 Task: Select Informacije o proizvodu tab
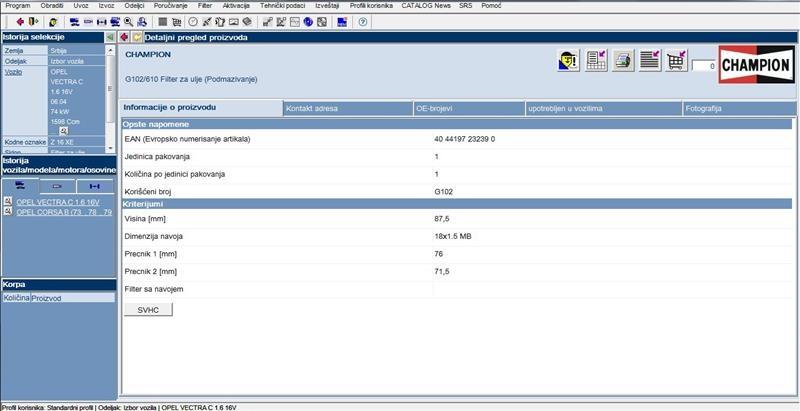(x=201, y=108)
